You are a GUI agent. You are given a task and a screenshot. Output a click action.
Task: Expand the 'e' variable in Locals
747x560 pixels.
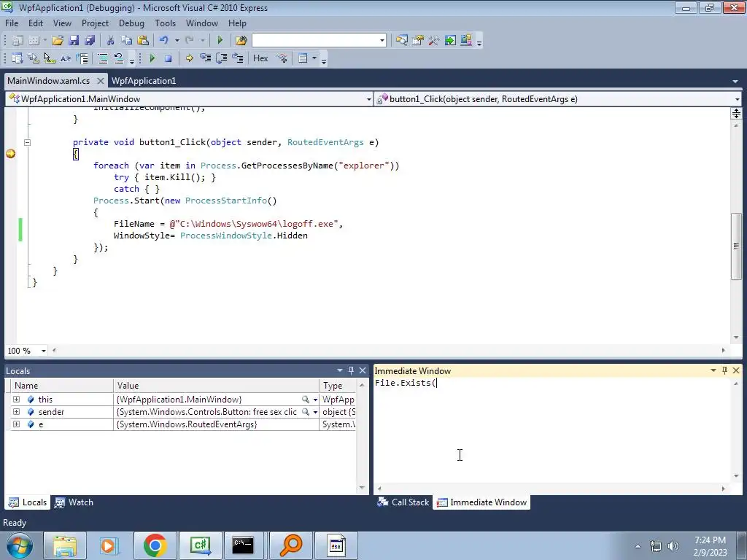[x=16, y=424]
